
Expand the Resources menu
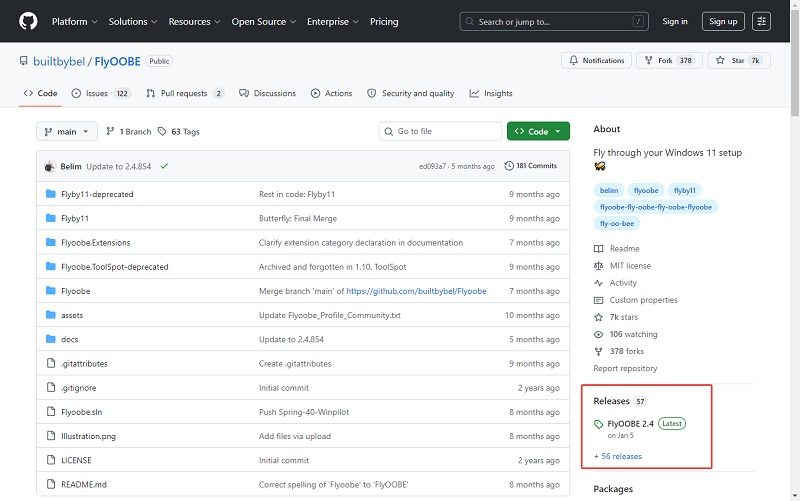point(194,21)
